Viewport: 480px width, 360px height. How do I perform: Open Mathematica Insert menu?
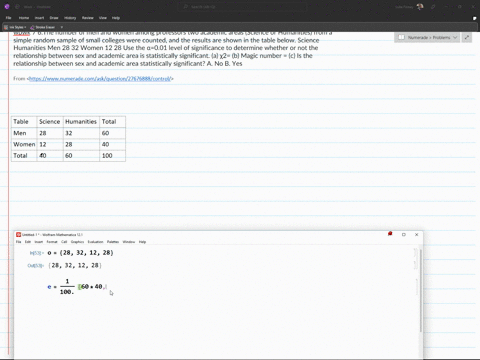pyautogui.click(x=39, y=242)
